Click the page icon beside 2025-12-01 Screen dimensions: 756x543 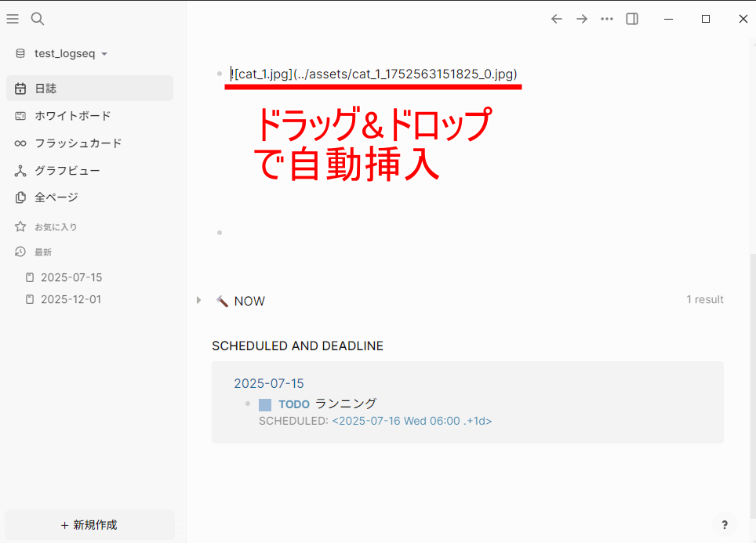30,299
